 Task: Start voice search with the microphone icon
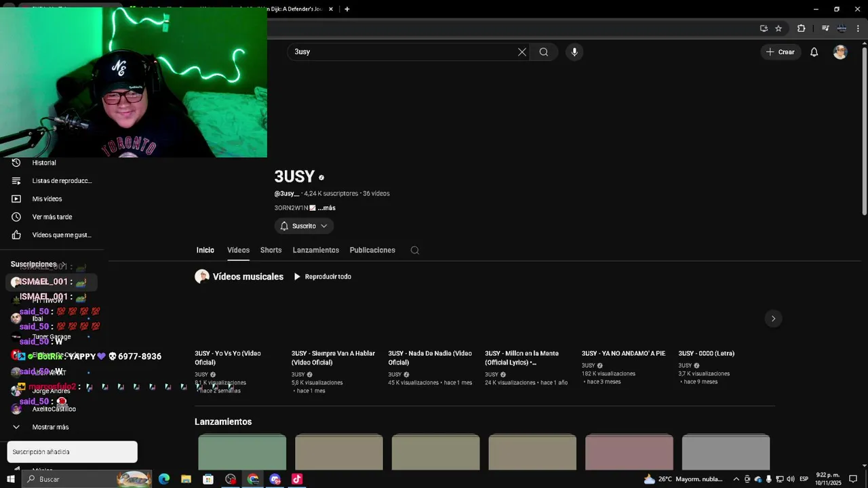tap(574, 52)
